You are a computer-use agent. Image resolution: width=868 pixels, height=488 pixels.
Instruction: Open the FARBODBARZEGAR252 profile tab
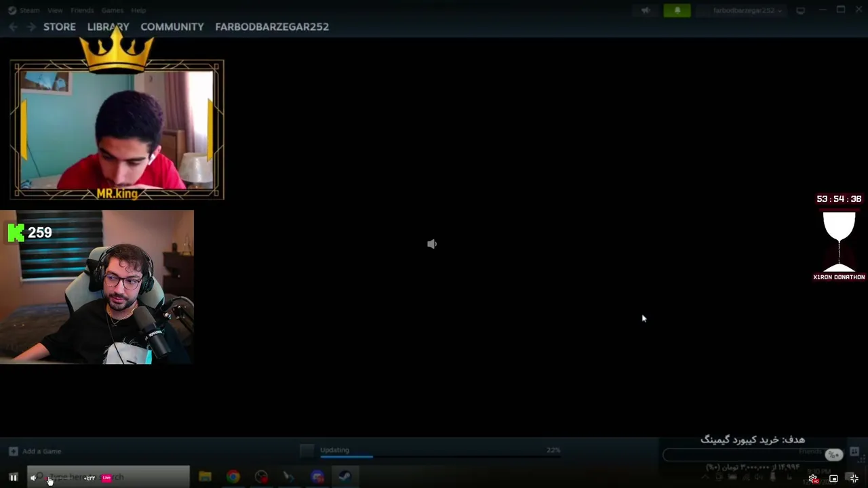[x=272, y=26]
